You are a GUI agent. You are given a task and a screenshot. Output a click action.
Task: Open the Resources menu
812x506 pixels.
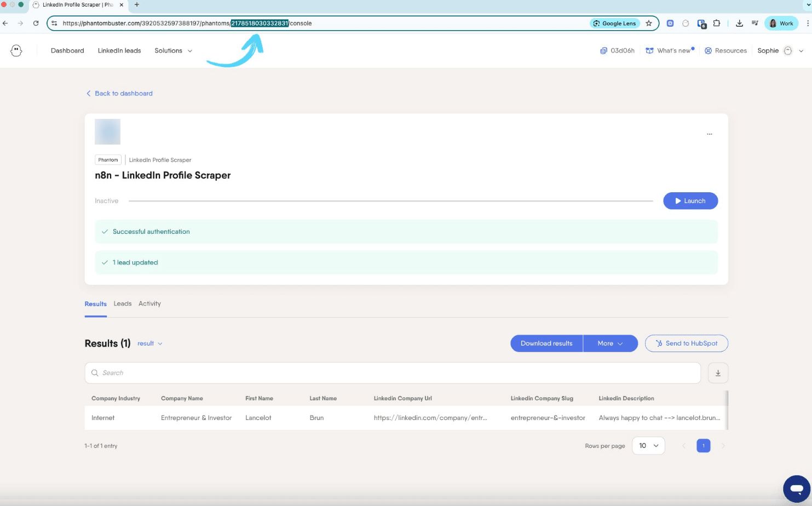tap(725, 50)
